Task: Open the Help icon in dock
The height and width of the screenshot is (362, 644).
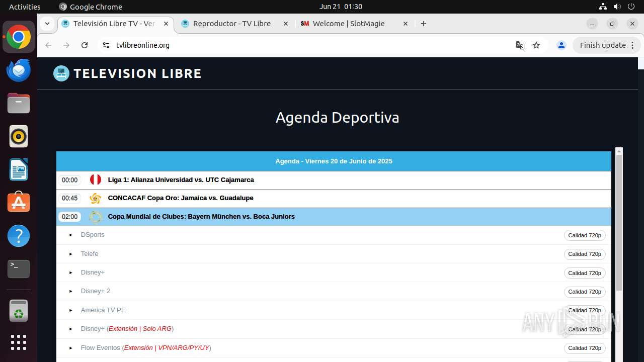Action: (x=19, y=236)
